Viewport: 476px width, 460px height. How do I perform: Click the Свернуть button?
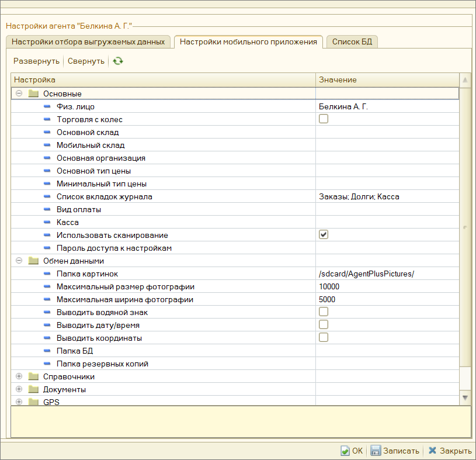tap(86, 61)
